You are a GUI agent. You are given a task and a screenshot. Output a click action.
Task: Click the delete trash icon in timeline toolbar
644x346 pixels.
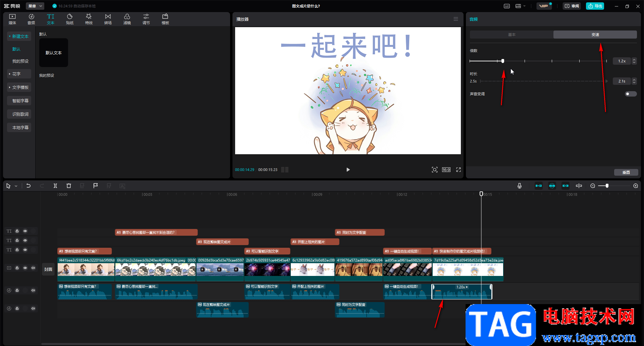69,186
